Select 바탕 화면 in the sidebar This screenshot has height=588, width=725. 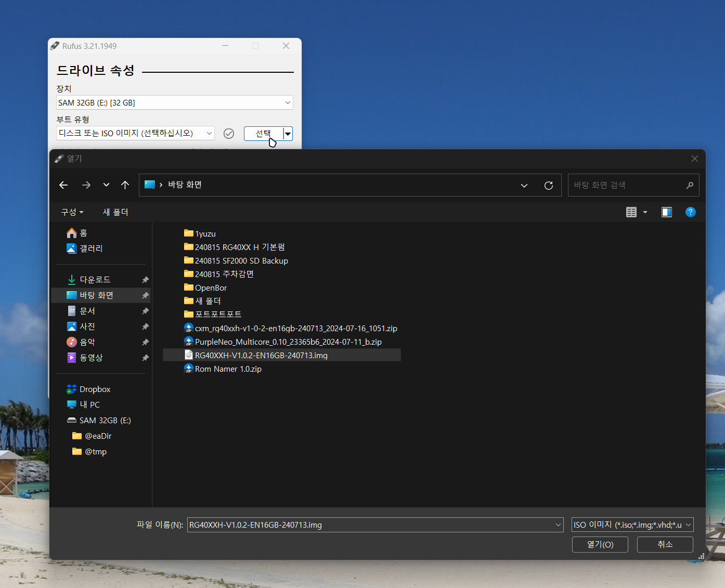click(101, 295)
